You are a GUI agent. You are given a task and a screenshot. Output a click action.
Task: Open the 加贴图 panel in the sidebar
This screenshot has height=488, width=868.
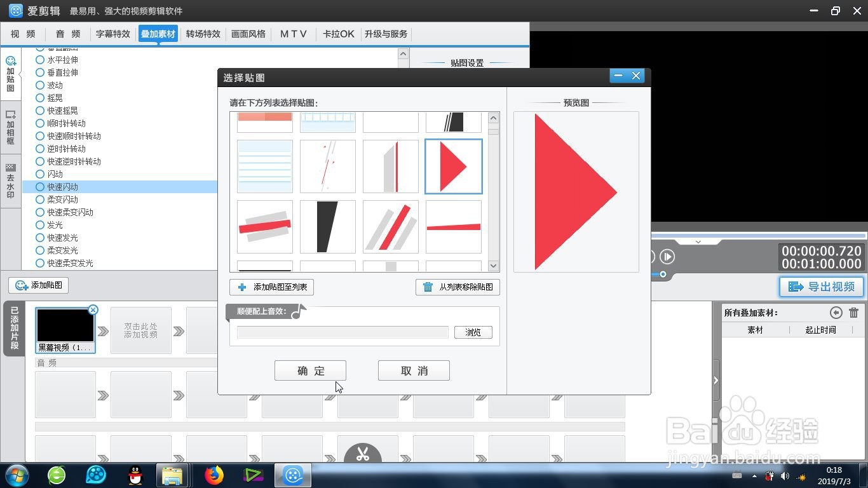[x=10, y=72]
